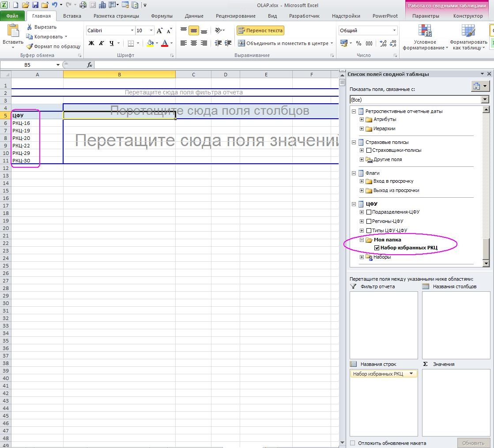494x448 pixels.
Task: Align text to the top of the cell
Action: click(183, 30)
